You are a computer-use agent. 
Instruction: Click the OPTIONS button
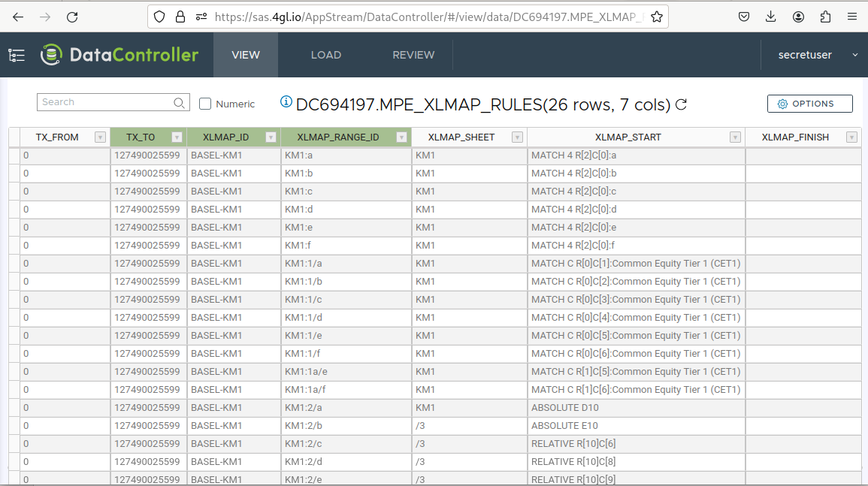pyautogui.click(x=809, y=104)
